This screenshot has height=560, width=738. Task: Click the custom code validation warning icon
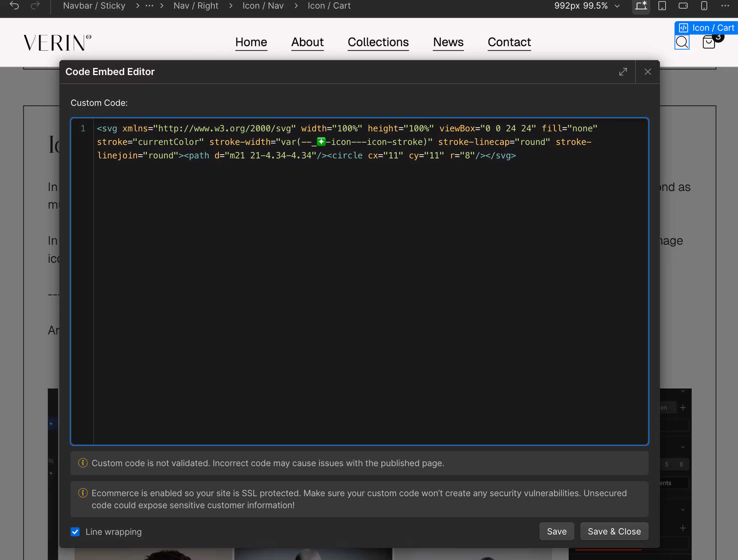[x=83, y=463]
